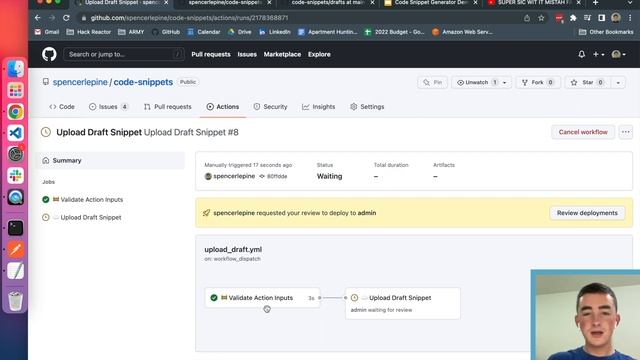Open the Calendar bookmark
The image size is (640, 360).
pyautogui.click(x=204, y=32)
